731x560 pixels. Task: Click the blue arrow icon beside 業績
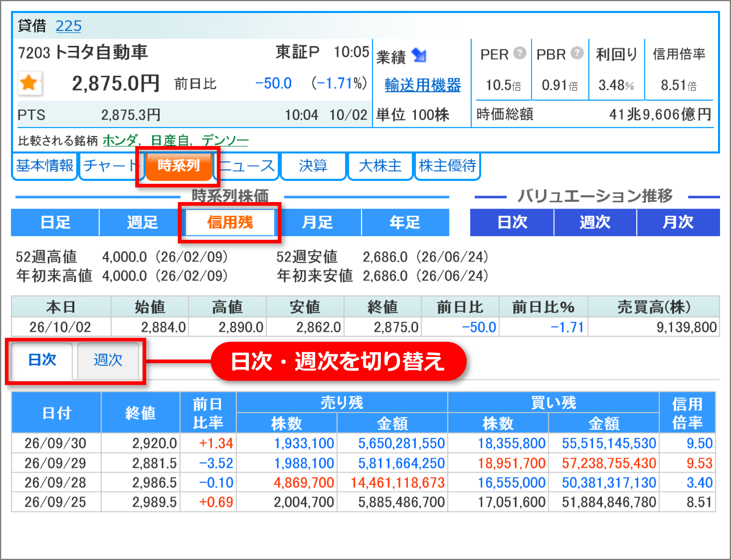pyautogui.click(x=419, y=55)
